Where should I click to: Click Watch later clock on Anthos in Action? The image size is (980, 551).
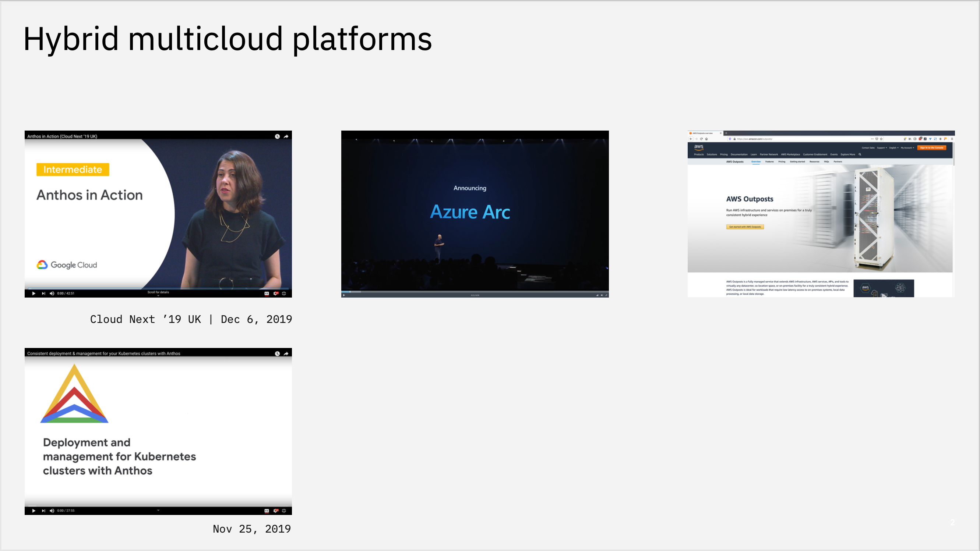pos(277,136)
